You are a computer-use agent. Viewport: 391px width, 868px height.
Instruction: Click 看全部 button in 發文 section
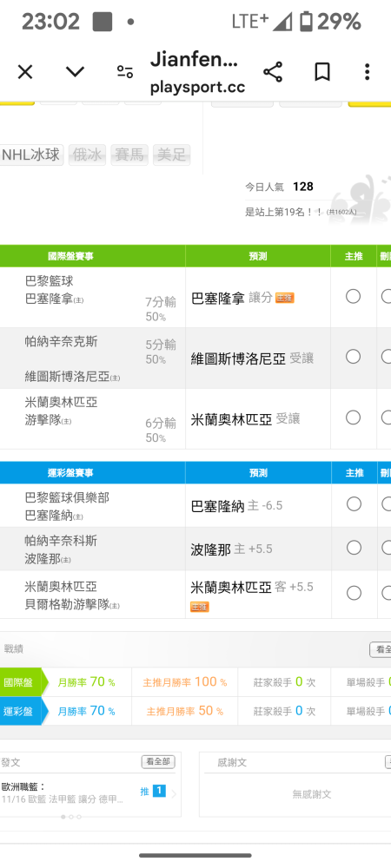158,762
